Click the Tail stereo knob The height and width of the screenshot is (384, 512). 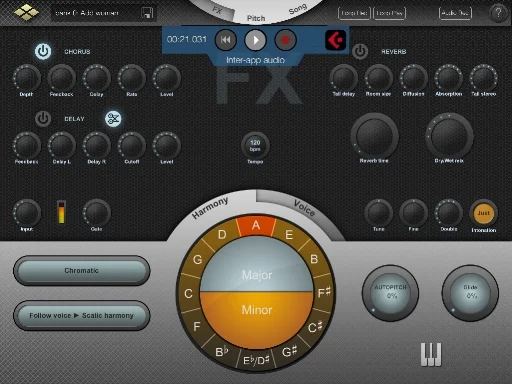483,78
